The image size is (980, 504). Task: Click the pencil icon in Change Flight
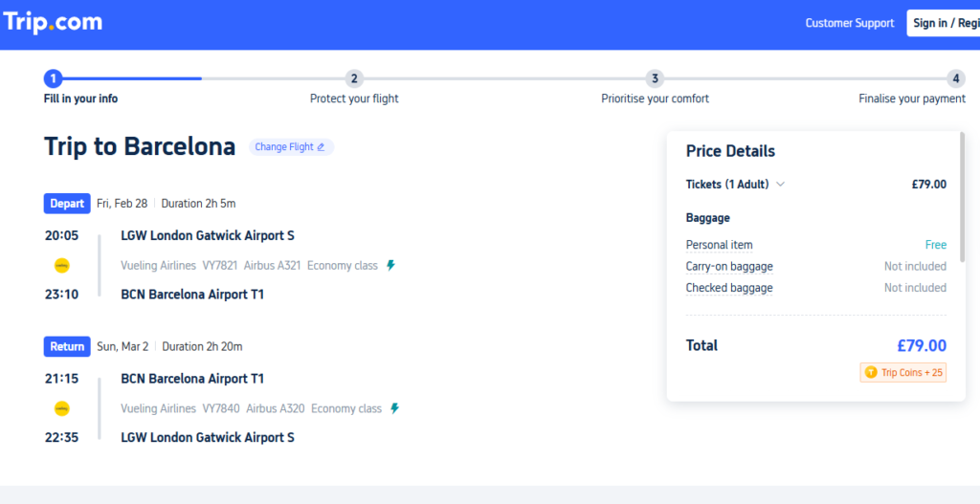pos(321,147)
